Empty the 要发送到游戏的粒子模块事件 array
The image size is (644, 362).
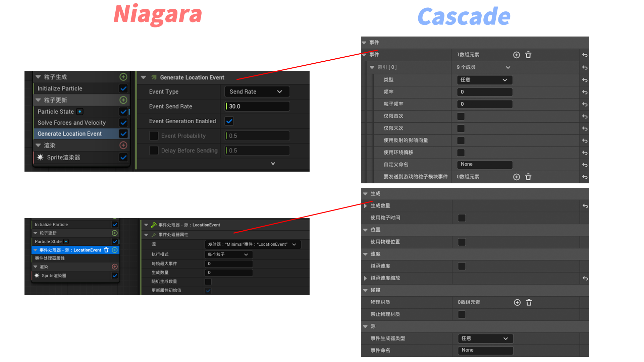point(528,177)
